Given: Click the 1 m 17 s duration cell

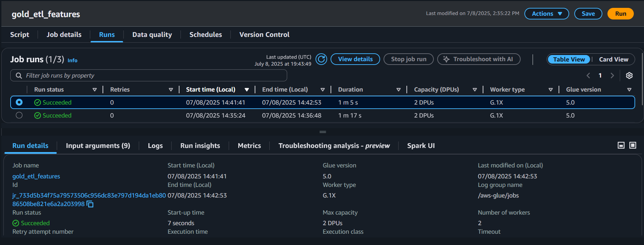Looking at the screenshot, I should (x=350, y=115).
